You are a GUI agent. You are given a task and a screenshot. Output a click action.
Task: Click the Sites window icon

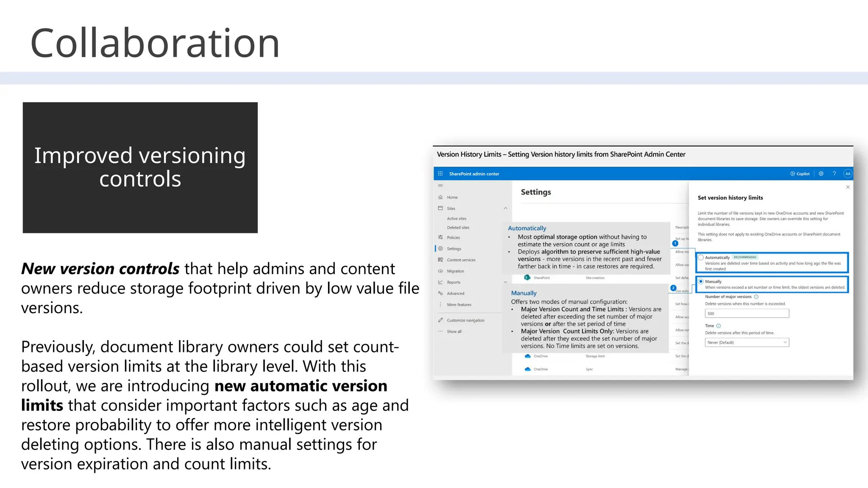click(x=440, y=208)
